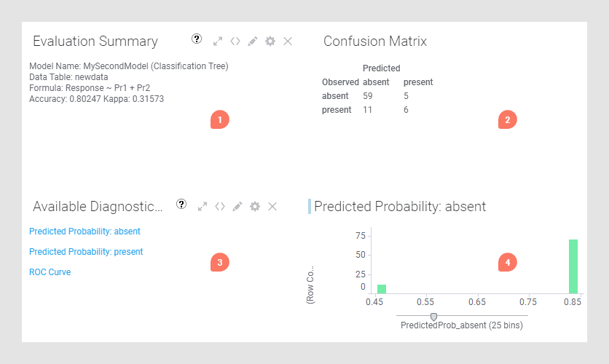Edit the Evaluation Summary text area

253,41
